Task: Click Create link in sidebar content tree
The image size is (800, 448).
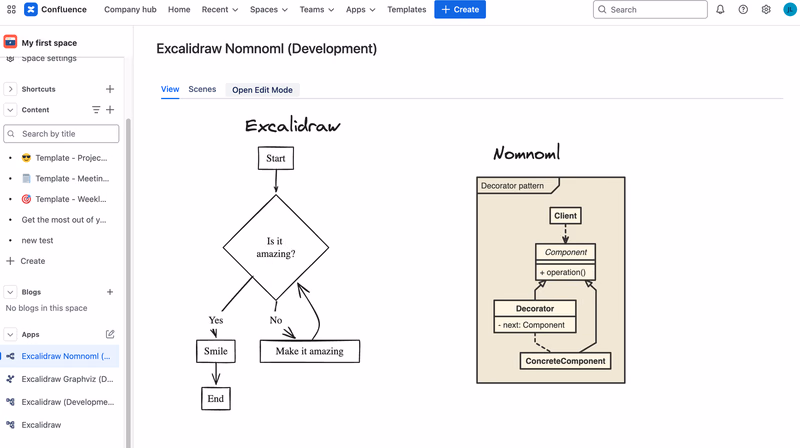Action: point(33,261)
